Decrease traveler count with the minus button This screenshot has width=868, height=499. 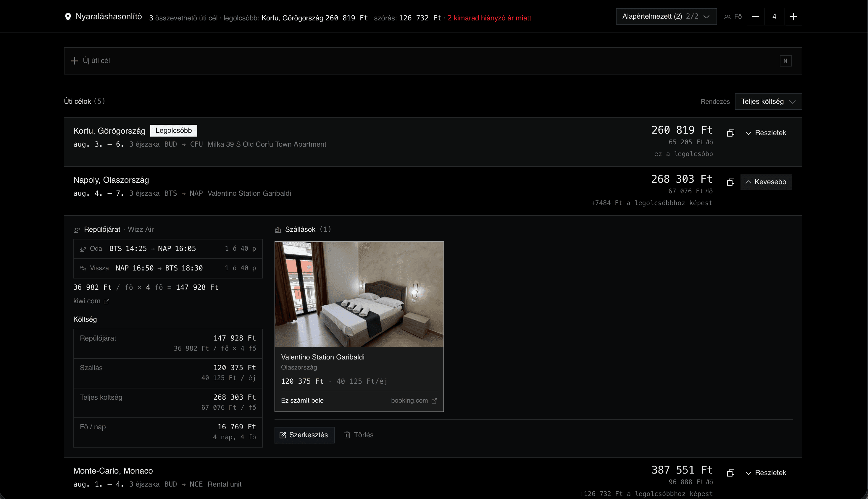[x=755, y=17]
